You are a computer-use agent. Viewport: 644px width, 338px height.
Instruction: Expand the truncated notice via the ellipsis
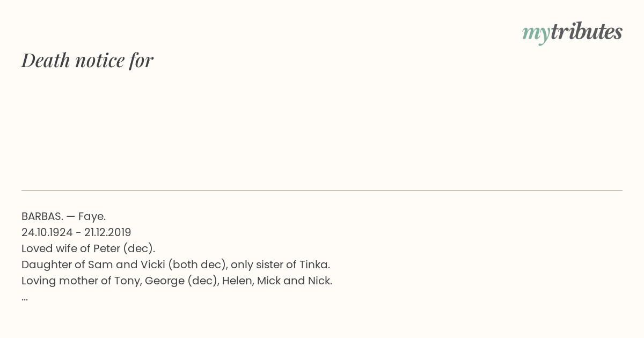coord(25,298)
